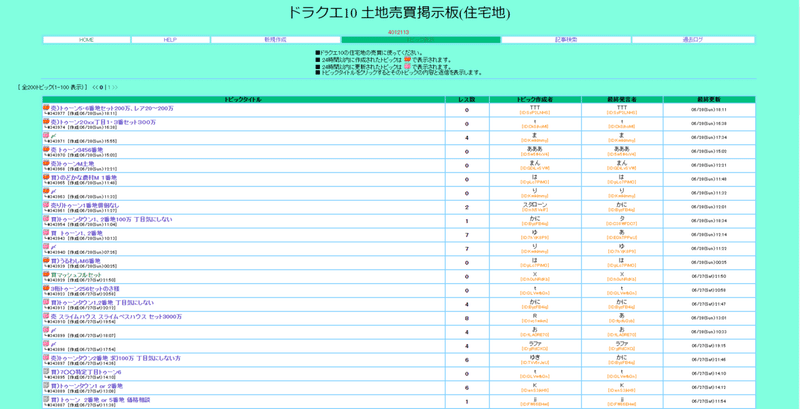Click folder icon of 売)トゥーンM土地 topic
The width and height of the screenshot is (800, 409).
click(46, 163)
